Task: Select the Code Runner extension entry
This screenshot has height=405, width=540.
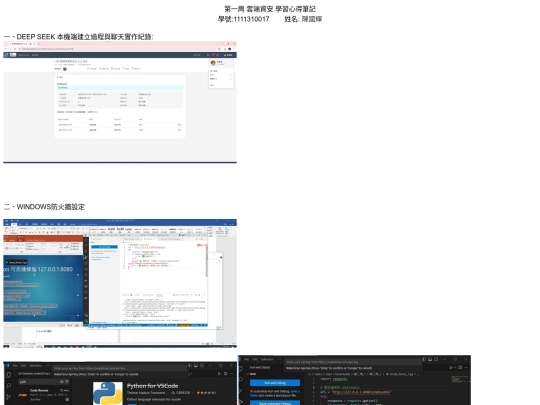Action: tap(43, 395)
